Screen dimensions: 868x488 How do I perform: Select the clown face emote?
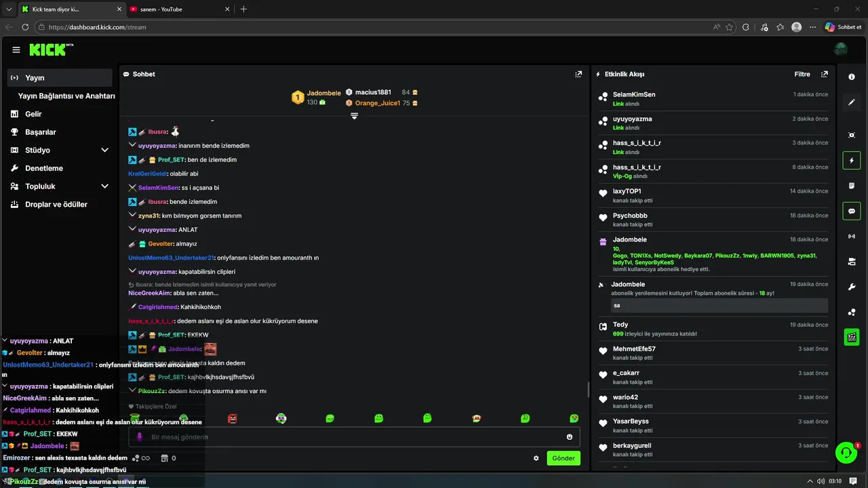pyautogui.click(x=281, y=419)
